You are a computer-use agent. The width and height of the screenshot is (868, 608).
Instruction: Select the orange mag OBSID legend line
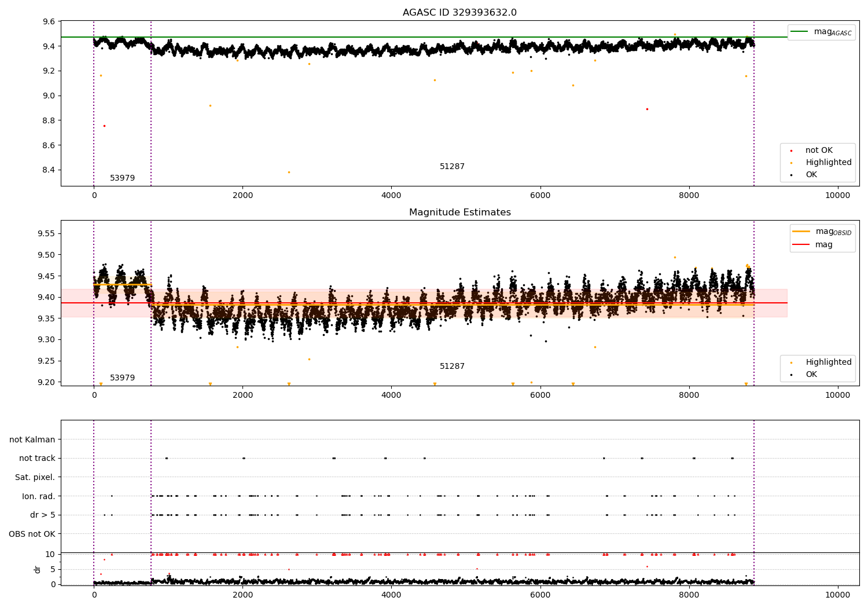click(801, 232)
